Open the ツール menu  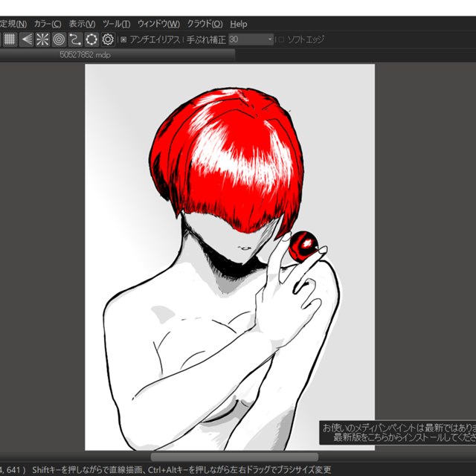[116, 24]
